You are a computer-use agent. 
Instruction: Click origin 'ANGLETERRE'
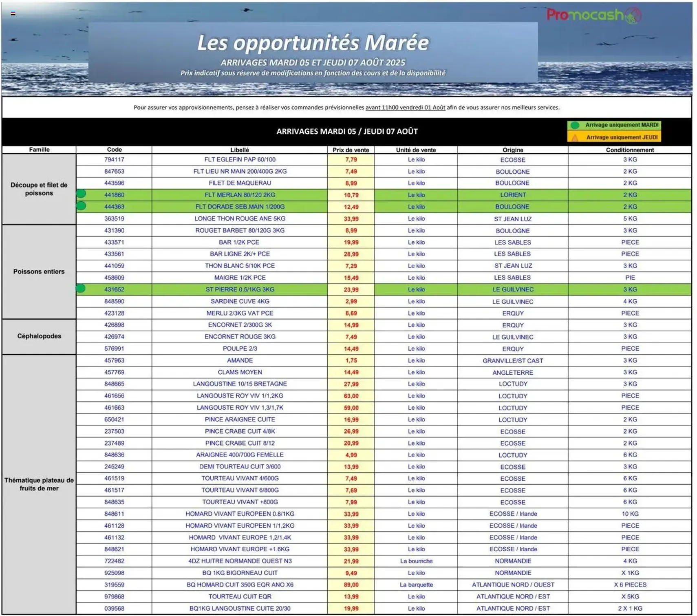513,373
